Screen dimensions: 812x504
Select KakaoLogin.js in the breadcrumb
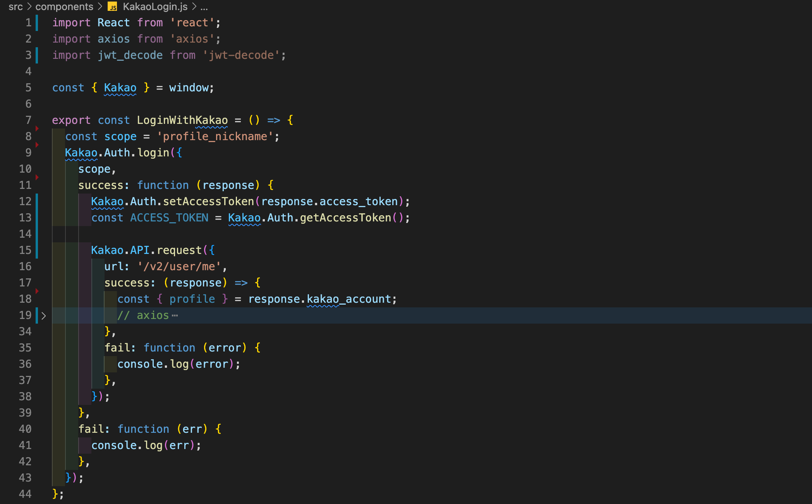tap(155, 7)
